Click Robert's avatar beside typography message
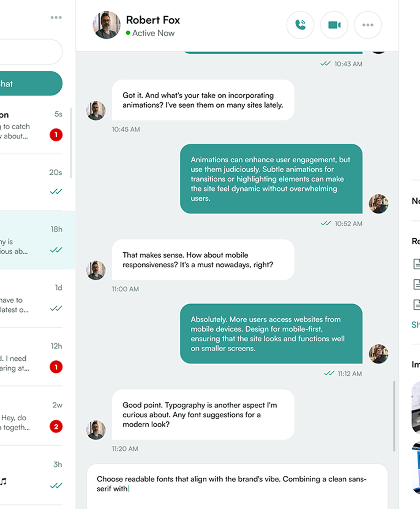 click(96, 430)
